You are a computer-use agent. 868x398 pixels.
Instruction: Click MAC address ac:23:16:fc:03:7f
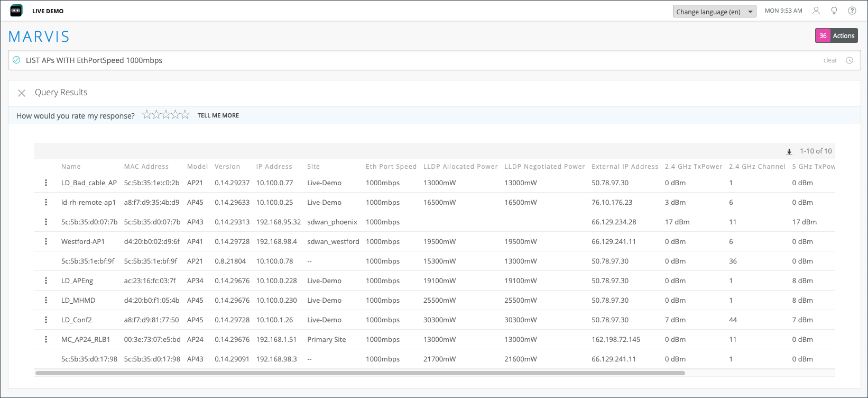150,281
